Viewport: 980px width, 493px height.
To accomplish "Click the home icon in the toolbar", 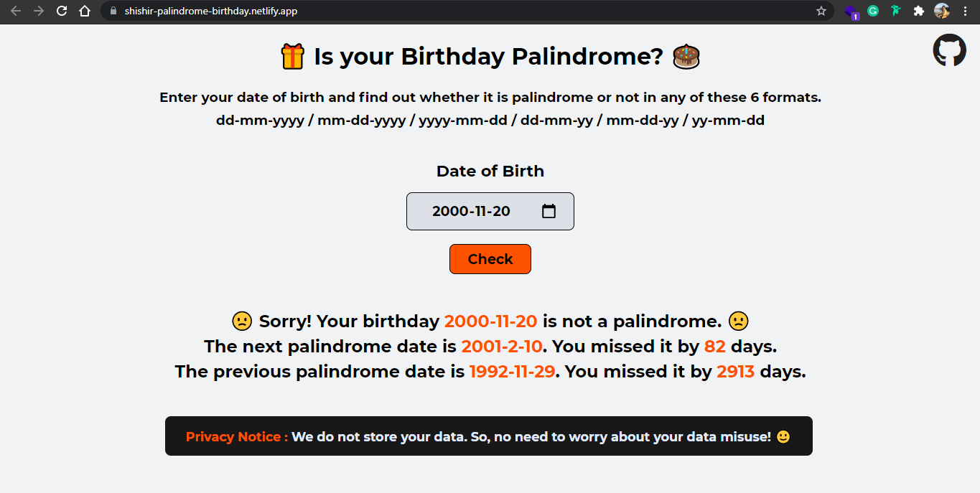I will coord(85,11).
